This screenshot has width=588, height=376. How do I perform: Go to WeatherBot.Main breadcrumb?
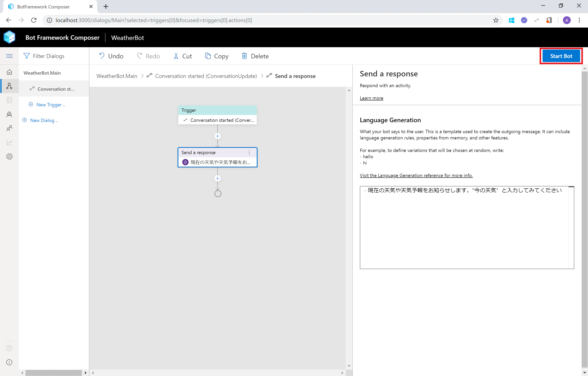tap(117, 76)
